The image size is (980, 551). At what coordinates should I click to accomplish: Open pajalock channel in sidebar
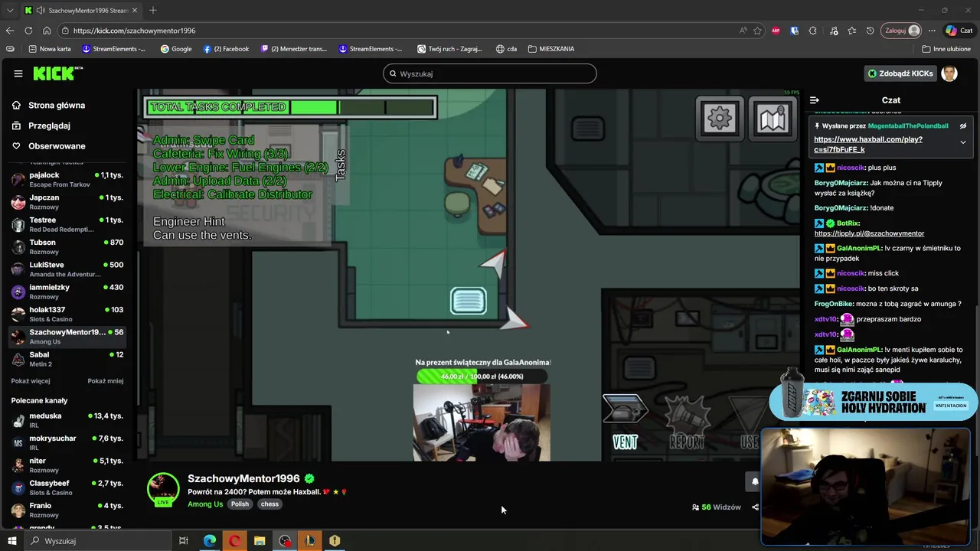tap(67, 180)
